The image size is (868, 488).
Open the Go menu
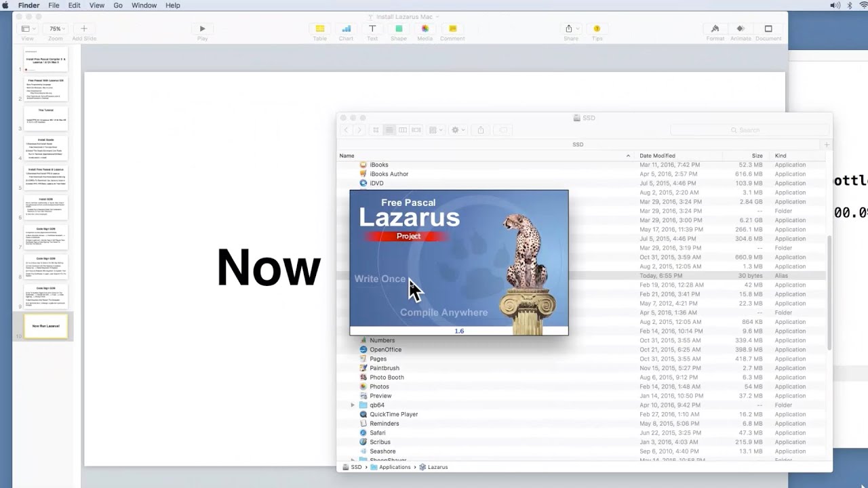tap(118, 5)
